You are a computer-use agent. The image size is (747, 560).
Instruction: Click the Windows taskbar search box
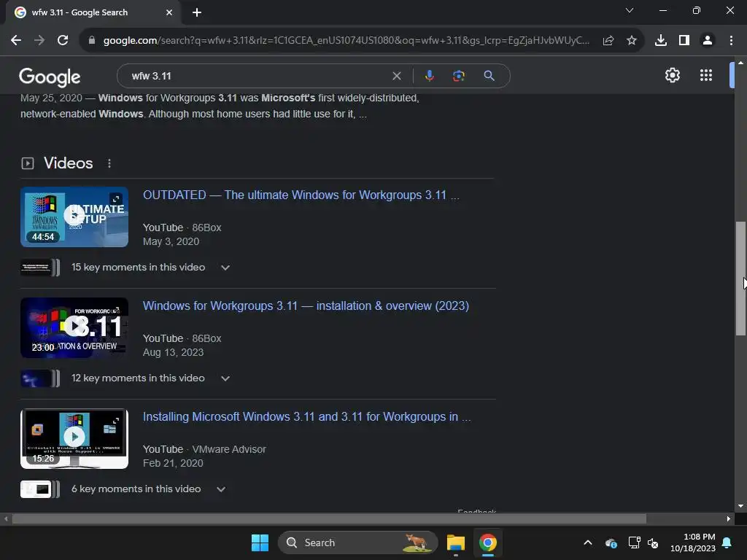point(357,542)
